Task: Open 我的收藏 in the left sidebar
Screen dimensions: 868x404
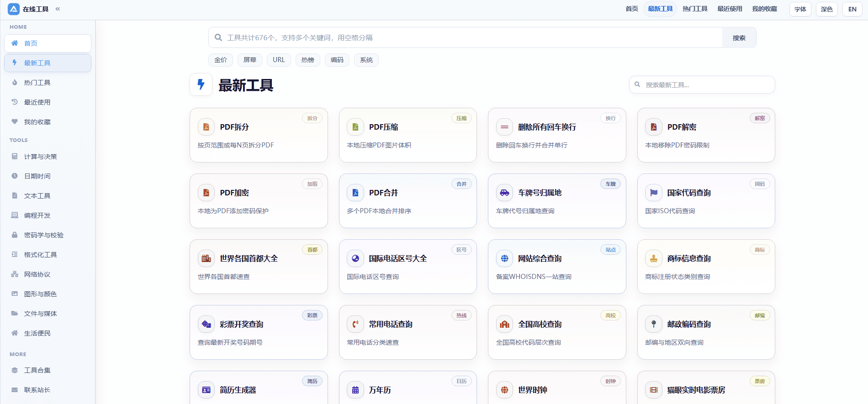Action: click(x=48, y=122)
